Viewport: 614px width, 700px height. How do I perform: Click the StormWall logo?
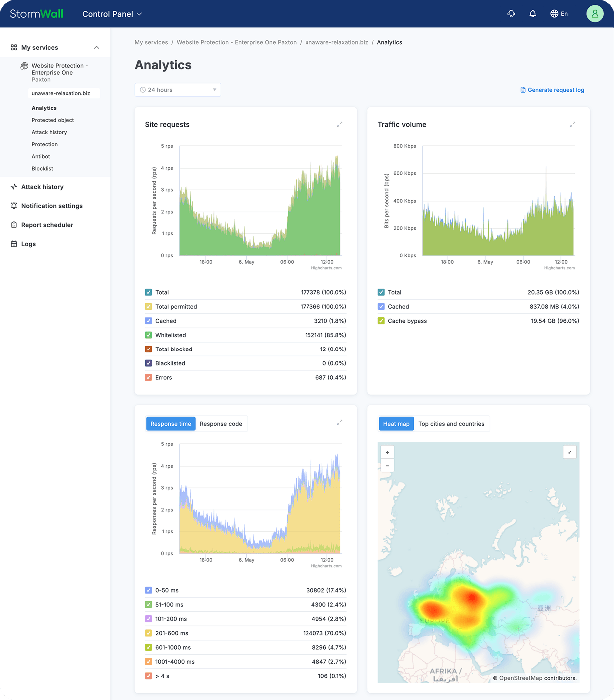coord(36,14)
